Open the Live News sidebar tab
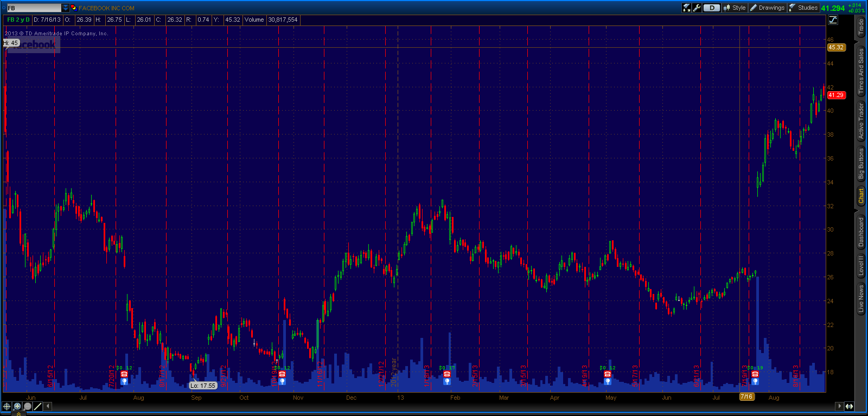The height and width of the screenshot is (416, 868). [x=861, y=298]
